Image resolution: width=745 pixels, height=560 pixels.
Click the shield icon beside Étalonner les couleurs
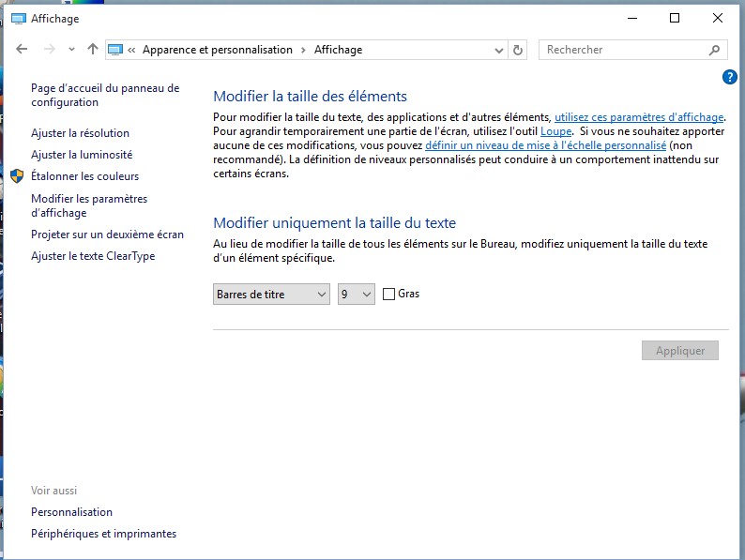point(17,176)
